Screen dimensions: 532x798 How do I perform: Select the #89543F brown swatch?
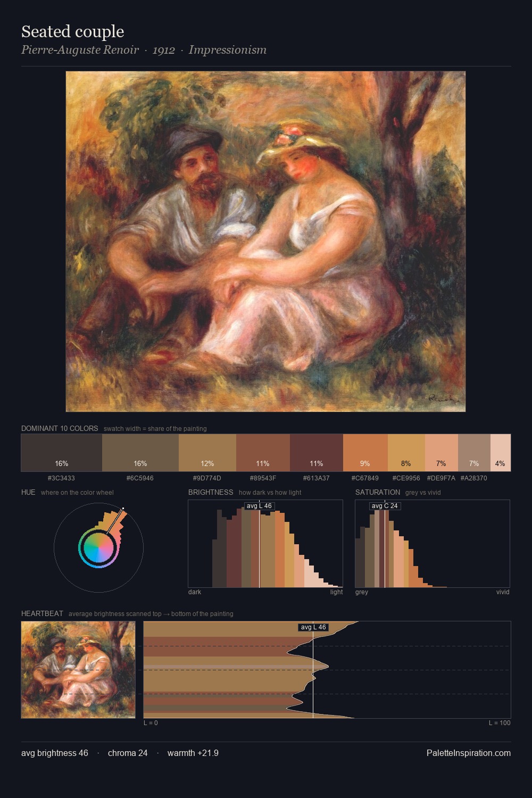[x=263, y=453]
